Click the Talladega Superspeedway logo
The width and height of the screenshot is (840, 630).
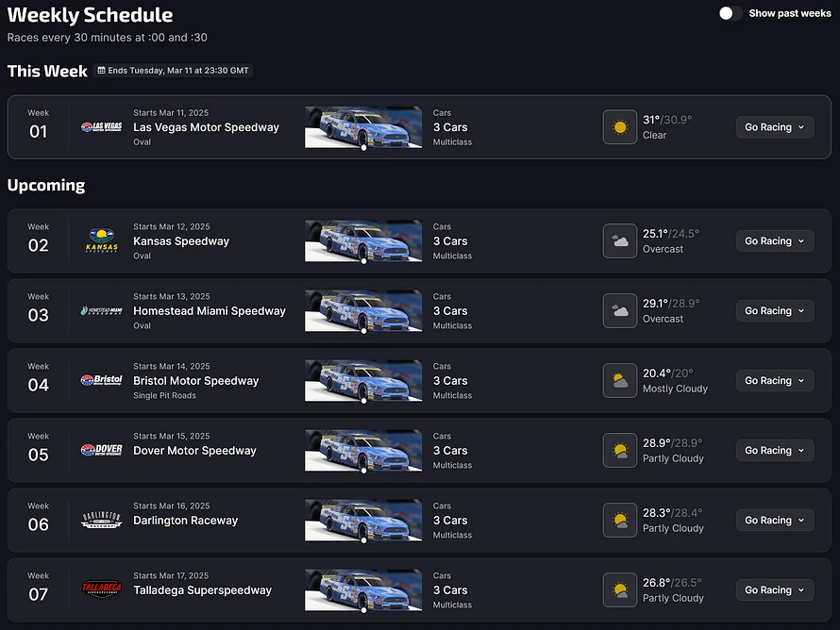coord(101,590)
